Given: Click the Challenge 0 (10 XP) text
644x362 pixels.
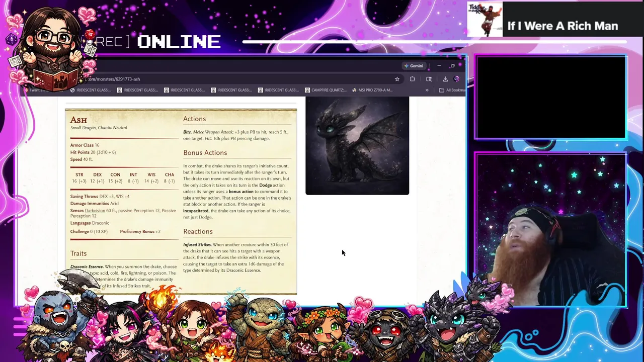Looking at the screenshot, I should [89, 232].
